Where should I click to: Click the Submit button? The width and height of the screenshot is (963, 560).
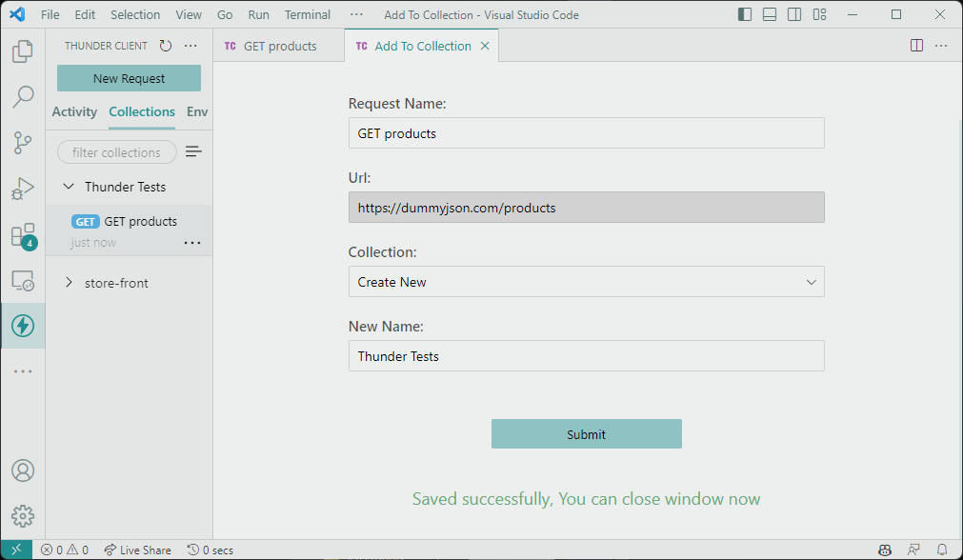tap(586, 434)
